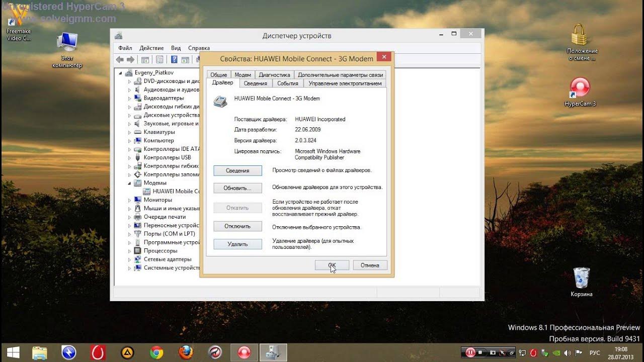Image resolution: width=644 pixels, height=362 pixels.
Task: Click the Удалить button
Action: click(238, 244)
